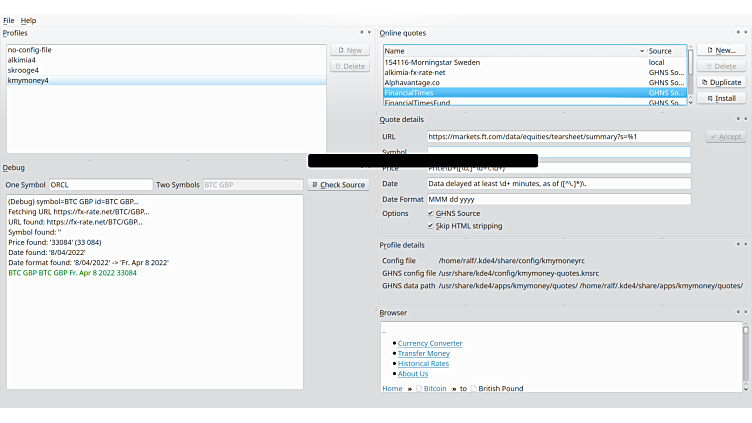
Task: Click Install in the Online quotes panel
Action: click(720, 98)
